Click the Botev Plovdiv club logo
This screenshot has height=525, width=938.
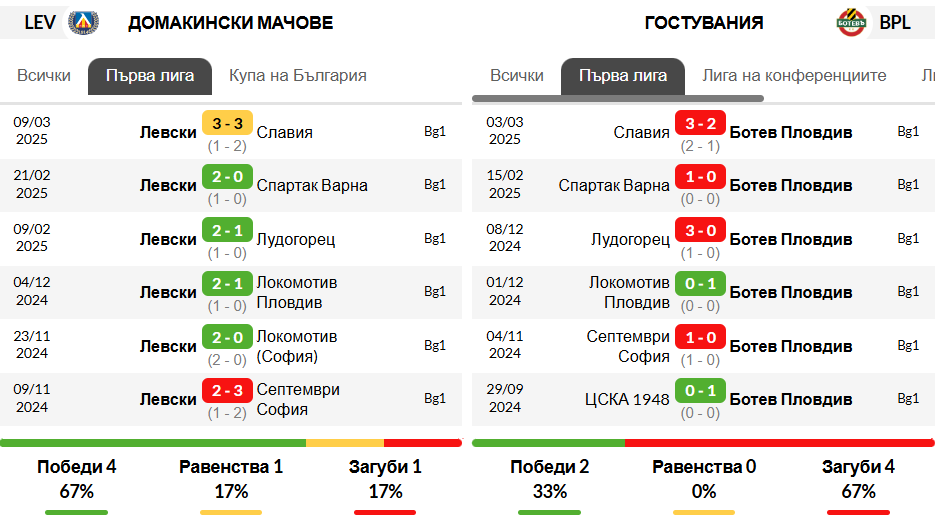pos(851,22)
